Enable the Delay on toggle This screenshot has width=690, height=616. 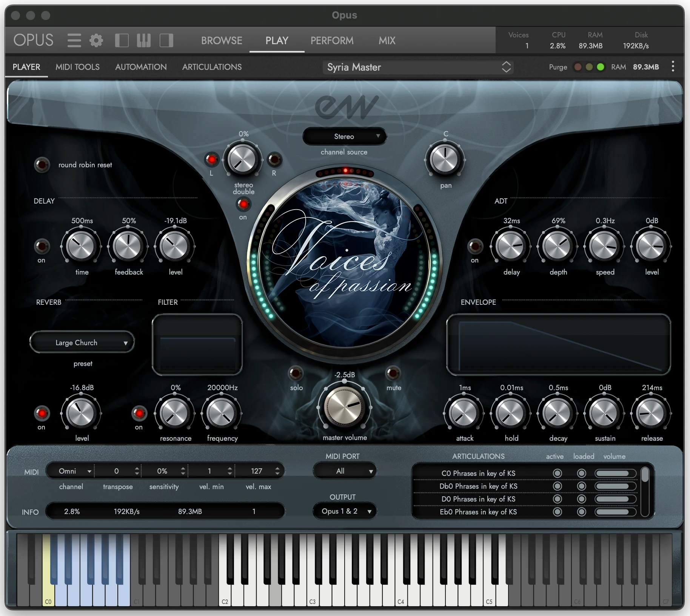pos(42,247)
